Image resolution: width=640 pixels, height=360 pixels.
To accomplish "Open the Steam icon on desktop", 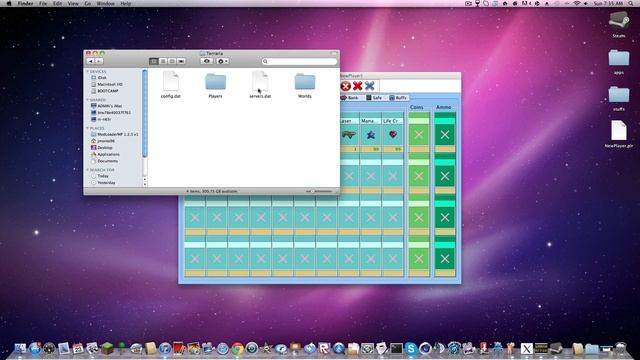I will click(x=619, y=24).
